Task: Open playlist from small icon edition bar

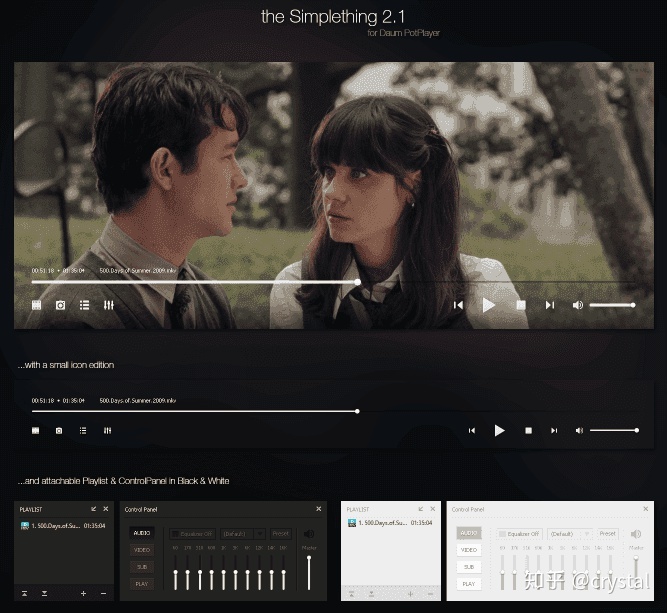Action: (x=83, y=431)
